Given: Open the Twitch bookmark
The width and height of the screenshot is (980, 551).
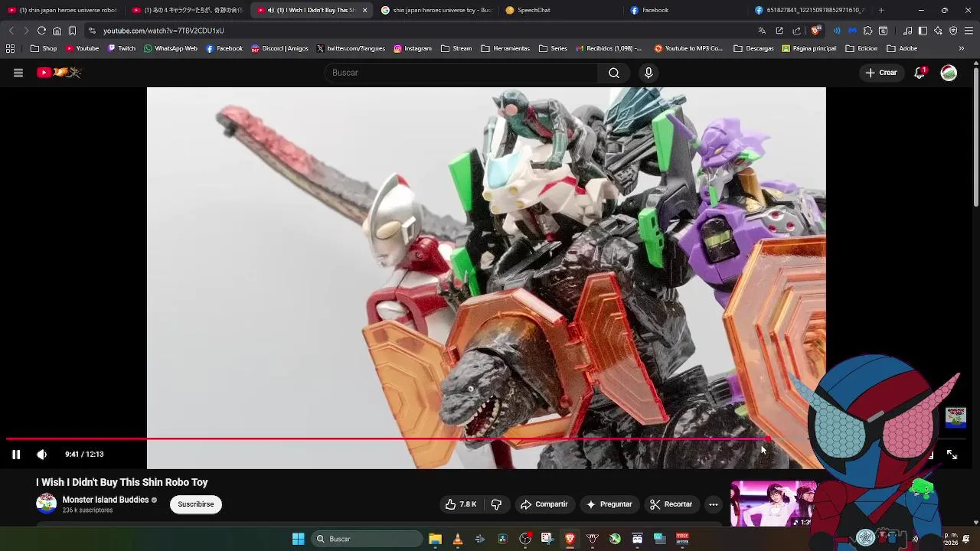Looking at the screenshot, I should (122, 48).
